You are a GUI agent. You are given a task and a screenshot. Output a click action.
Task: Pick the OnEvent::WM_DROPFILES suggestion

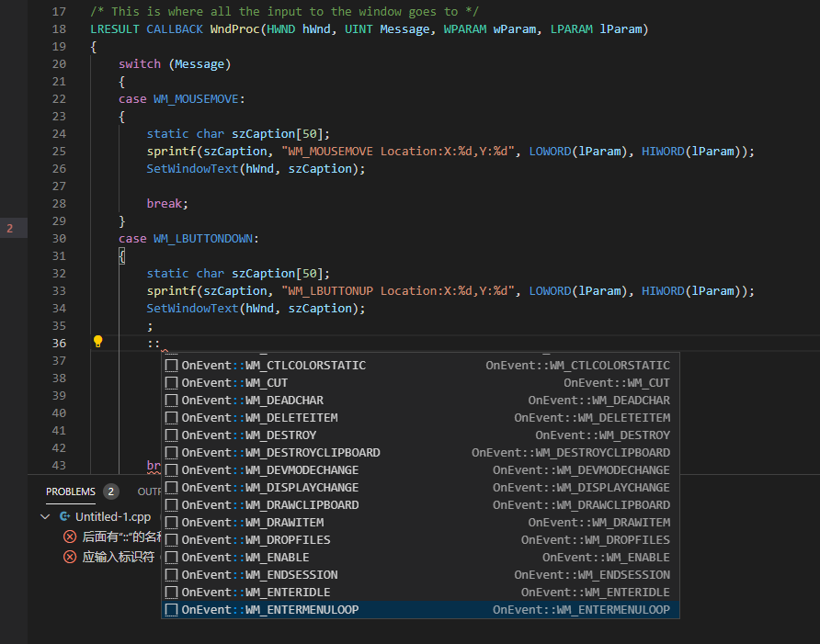(420, 540)
